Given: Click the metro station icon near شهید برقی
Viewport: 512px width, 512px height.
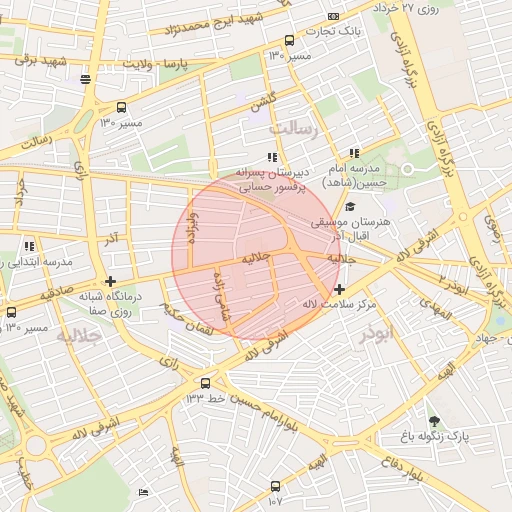Looking at the screenshot, I should click(x=85, y=79).
